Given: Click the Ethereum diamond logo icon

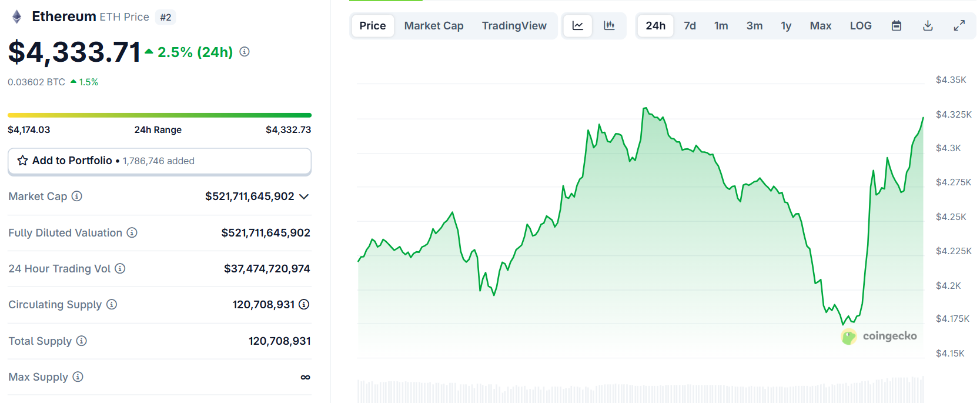Looking at the screenshot, I should [17, 17].
